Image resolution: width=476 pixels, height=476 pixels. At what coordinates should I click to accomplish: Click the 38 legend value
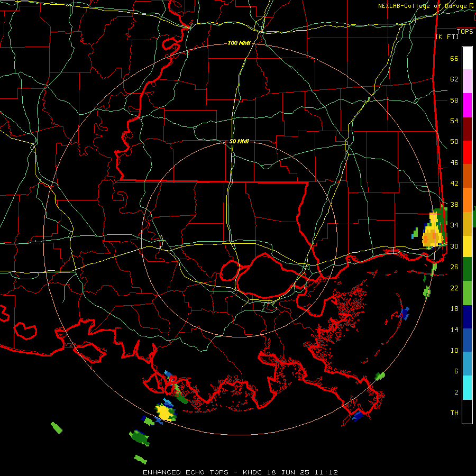point(454,204)
